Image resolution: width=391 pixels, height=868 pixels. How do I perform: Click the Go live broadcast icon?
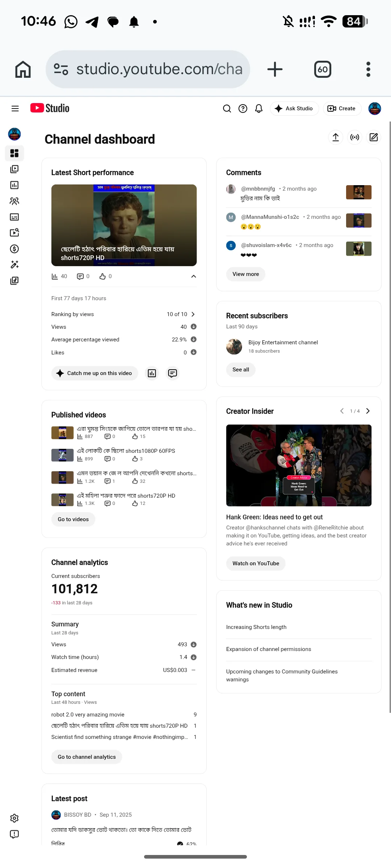pyautogui.click(x=355, y=137)
